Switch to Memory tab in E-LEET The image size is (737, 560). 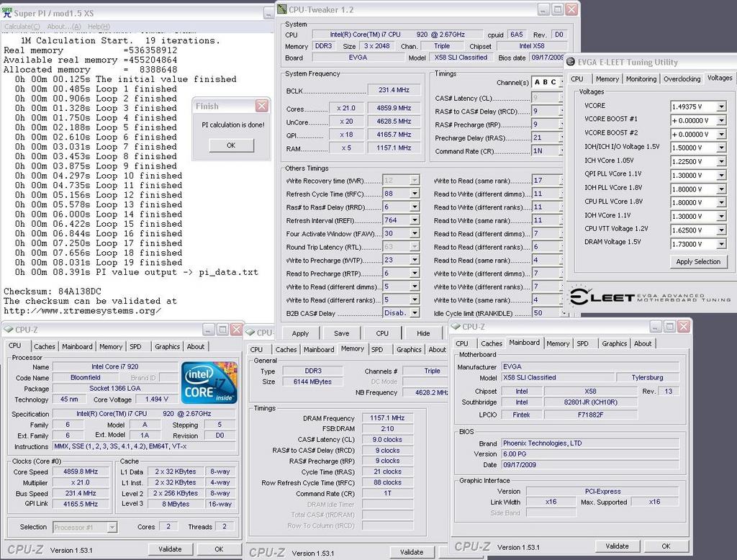(x=607, y=79)
